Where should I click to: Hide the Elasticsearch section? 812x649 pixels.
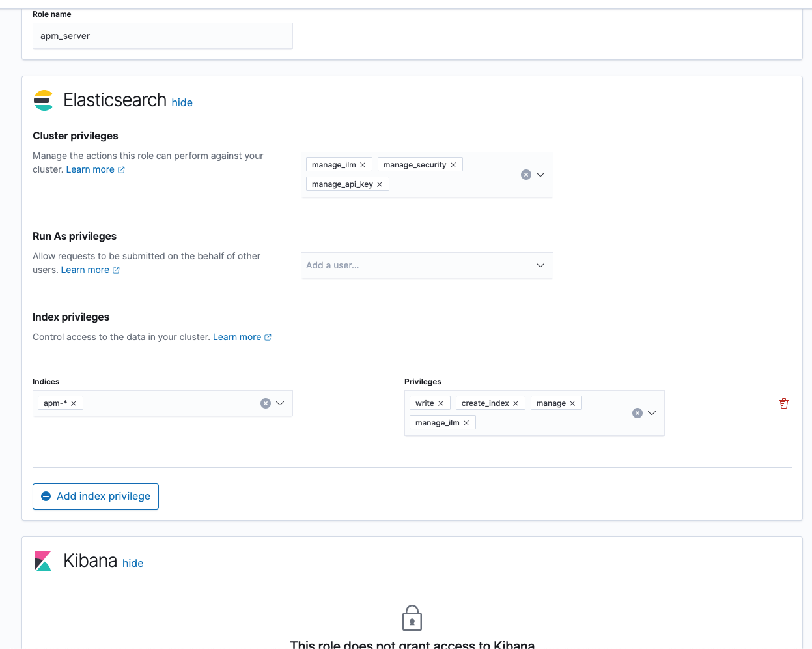pyautogui.click(x=182, y=102)
